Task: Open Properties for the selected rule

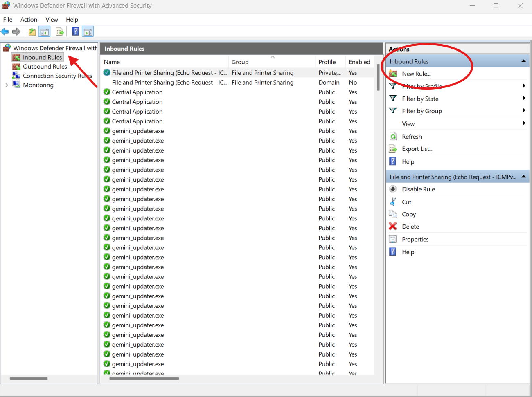Action: (415, 240)
